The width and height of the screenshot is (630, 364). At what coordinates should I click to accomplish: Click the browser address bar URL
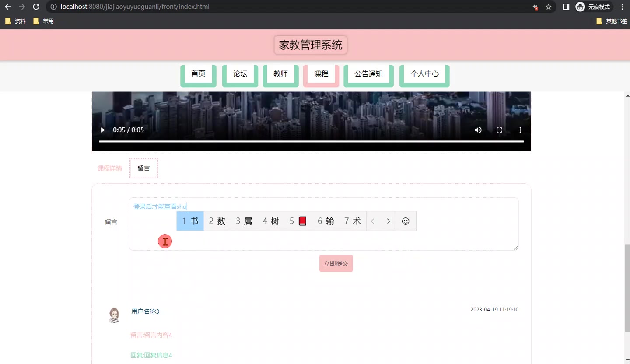coord(135,7)
